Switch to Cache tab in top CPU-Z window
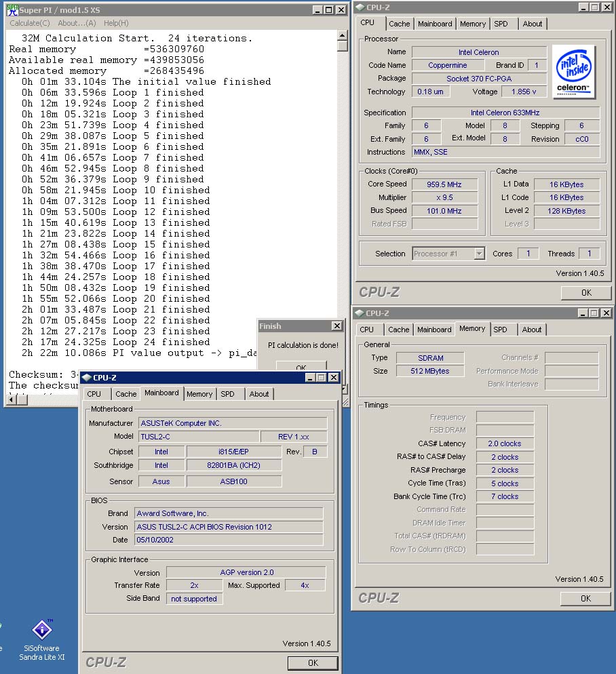 [399, 24]
